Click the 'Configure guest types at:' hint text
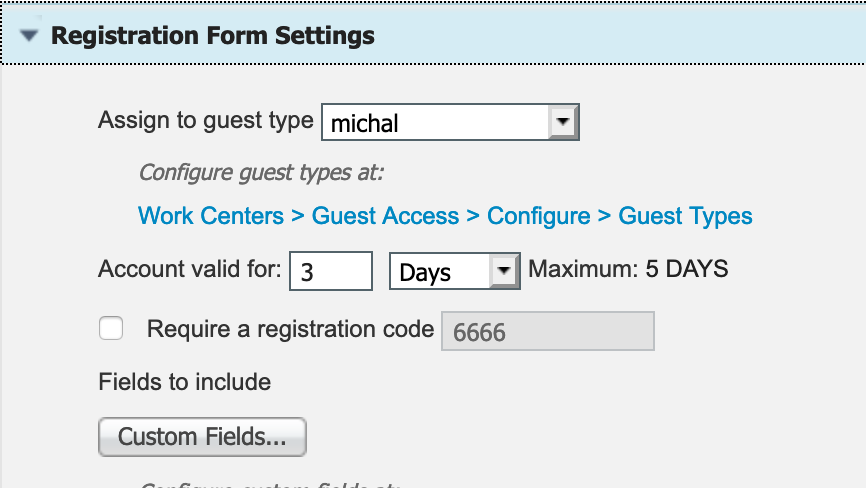The width and height of the screenshot is (866, 488). coord(261,172)
